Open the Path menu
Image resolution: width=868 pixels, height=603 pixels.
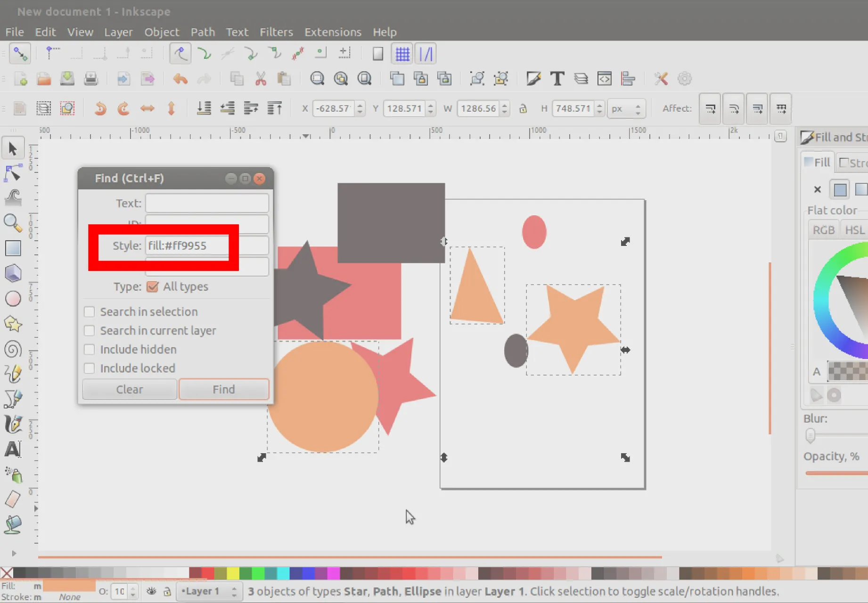coord(203,32)
